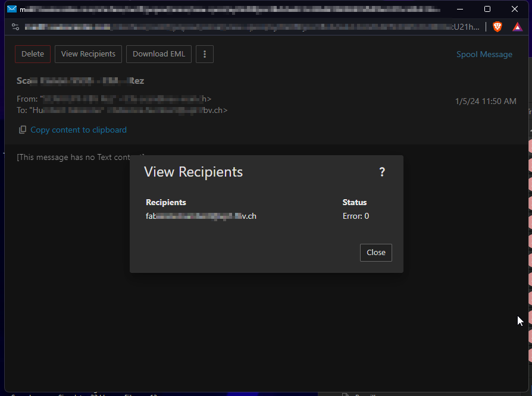Focus the browser address bar URL
The height and width of the screenshot is (396, 532).
238,27
